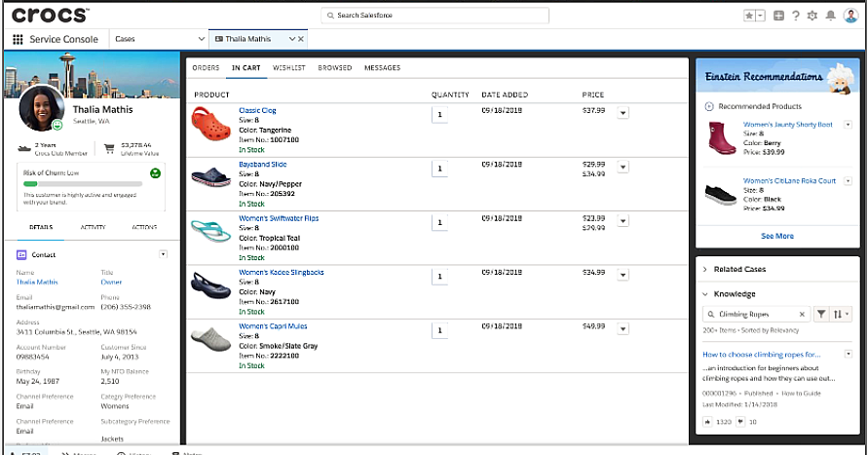Click the Favorites star icon

pyautogui.click(x=750, y=16)
